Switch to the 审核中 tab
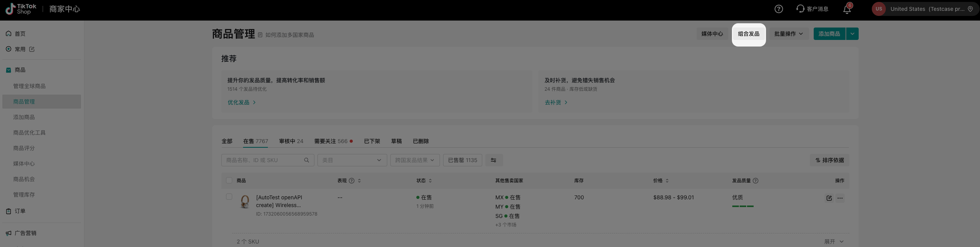This screenshot has height=247, width=980. tap(291, 142)
